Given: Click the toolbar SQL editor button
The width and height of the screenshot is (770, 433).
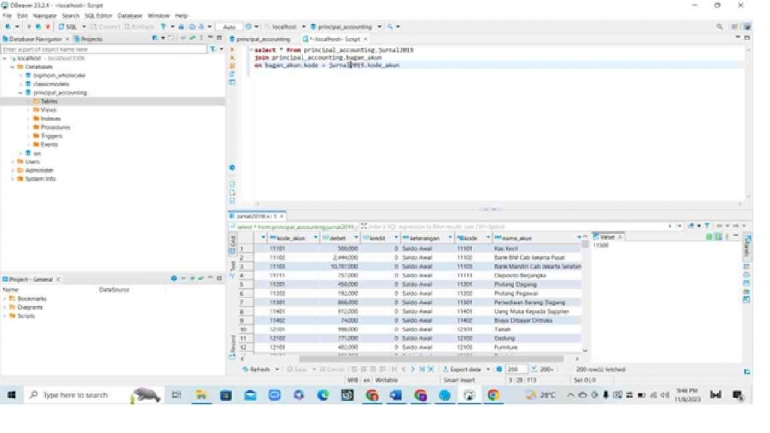Looking at the screenshot, I should (69, 27).
